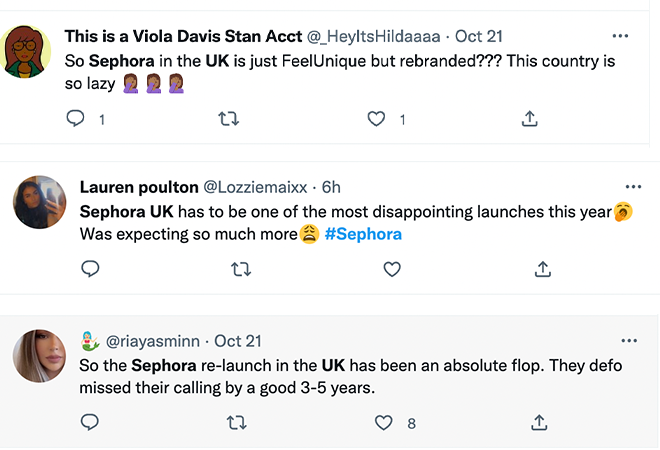Viewport: 660px width, 450px height.
Task: Open more options on @riayasminn tweet
Action: tap(629, 341)
